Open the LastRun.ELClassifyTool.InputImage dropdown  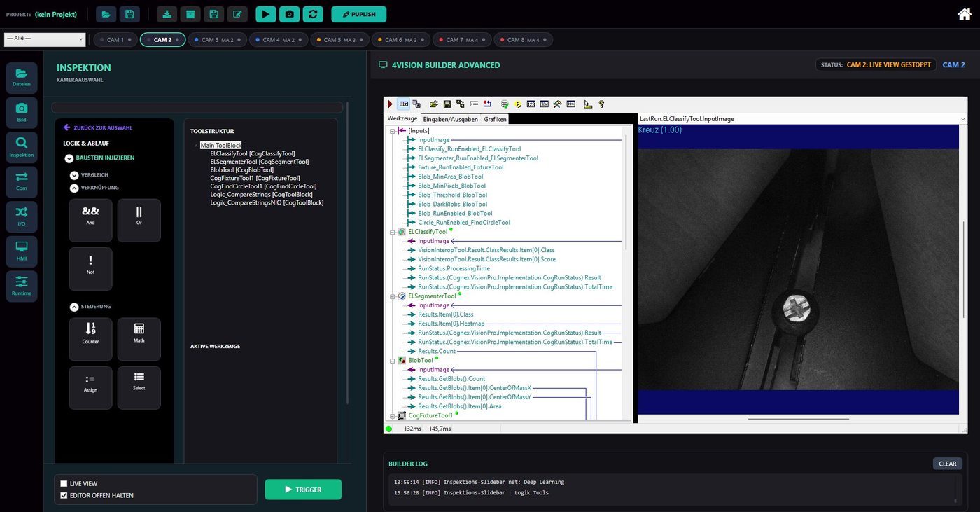pos(802,119)
